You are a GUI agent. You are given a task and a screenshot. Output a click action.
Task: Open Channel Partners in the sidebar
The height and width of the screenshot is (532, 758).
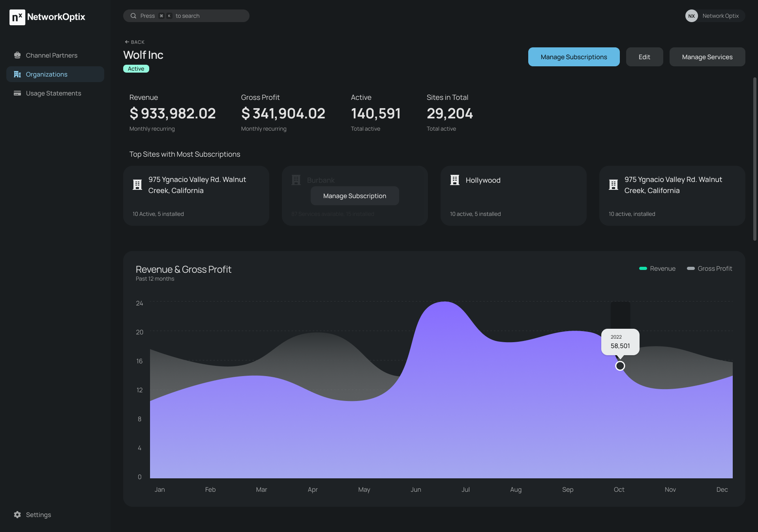[x=55, y=55]
